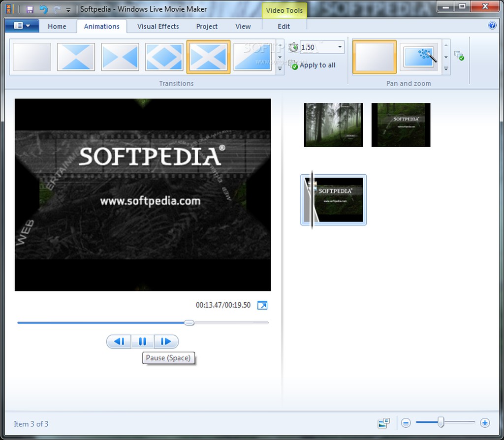The image size is (504, 440).
Task: Change thumbnail size via status bar icon
Action: pos(384,423)
